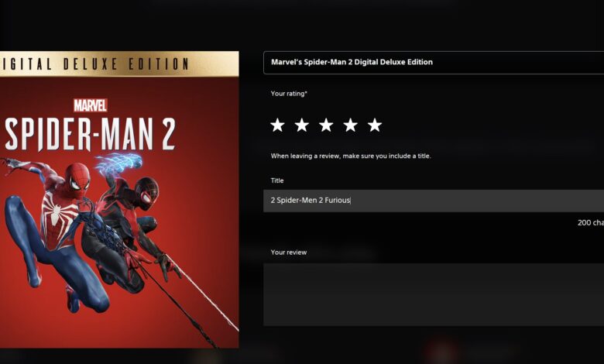
Task: Click inside the Your review text area
Action: (434, 294)
